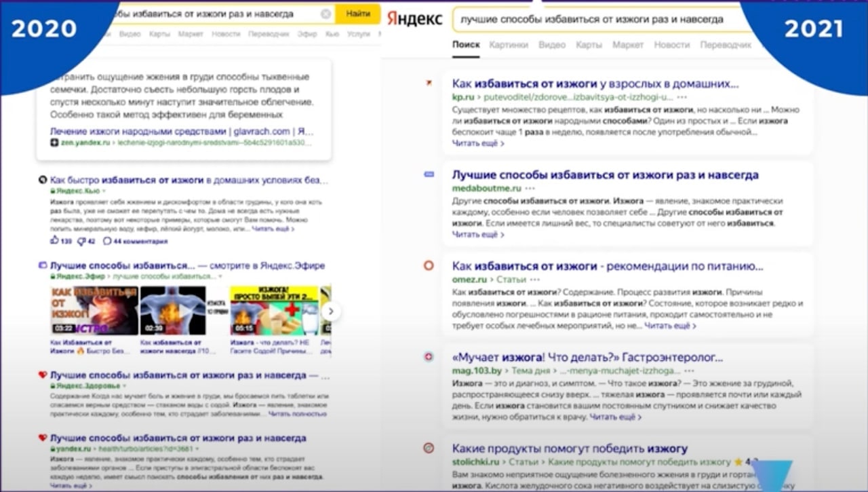Open the three-dot menu beside mag.103.by URL

[x=689, y=371]
